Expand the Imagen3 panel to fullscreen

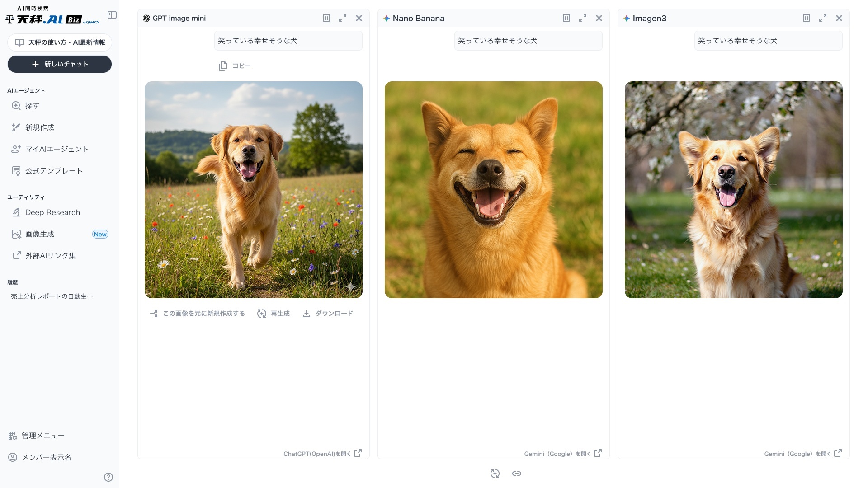point(823,18)
